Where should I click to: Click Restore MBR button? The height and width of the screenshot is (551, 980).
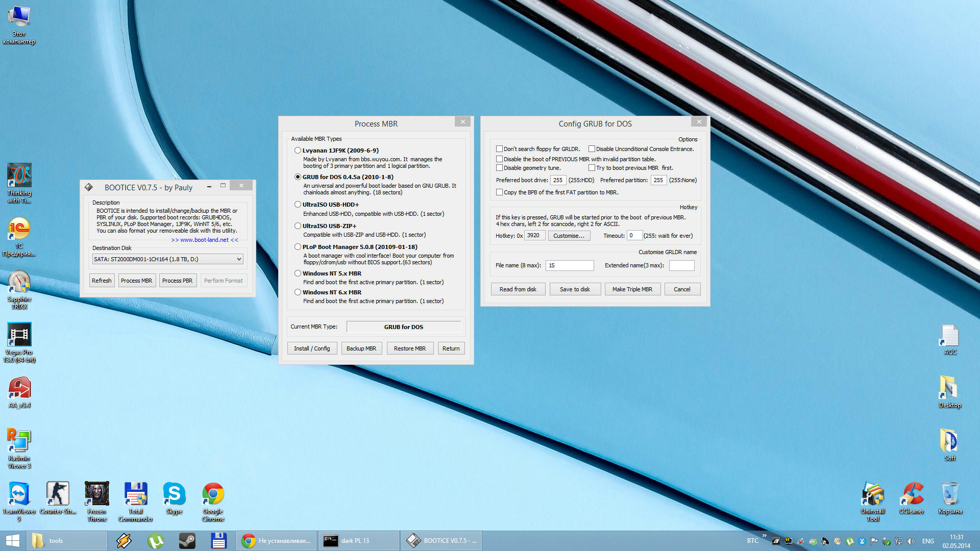point(410,348)
